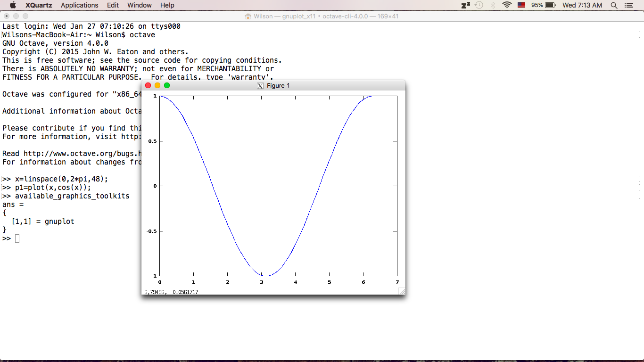Click the home folder icon in terminal title
Screen dimensions: 644x362
click(x=248, y=16)
